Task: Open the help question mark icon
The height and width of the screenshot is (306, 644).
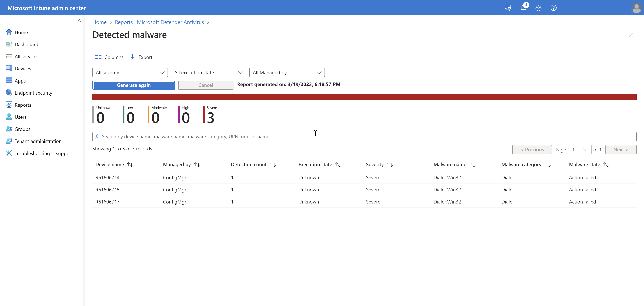Action: [553, 8]
